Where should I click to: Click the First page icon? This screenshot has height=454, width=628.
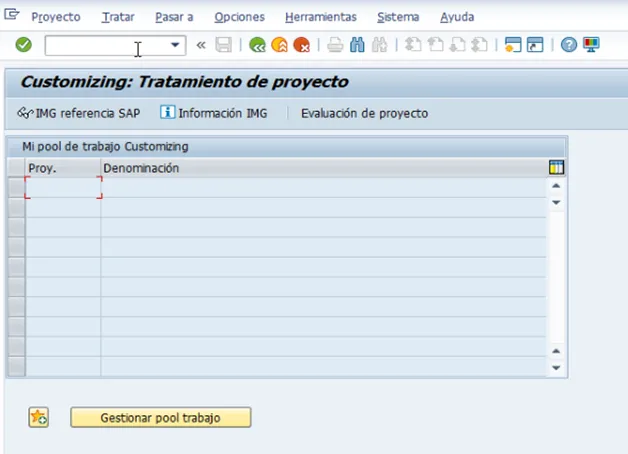(413, 44)
